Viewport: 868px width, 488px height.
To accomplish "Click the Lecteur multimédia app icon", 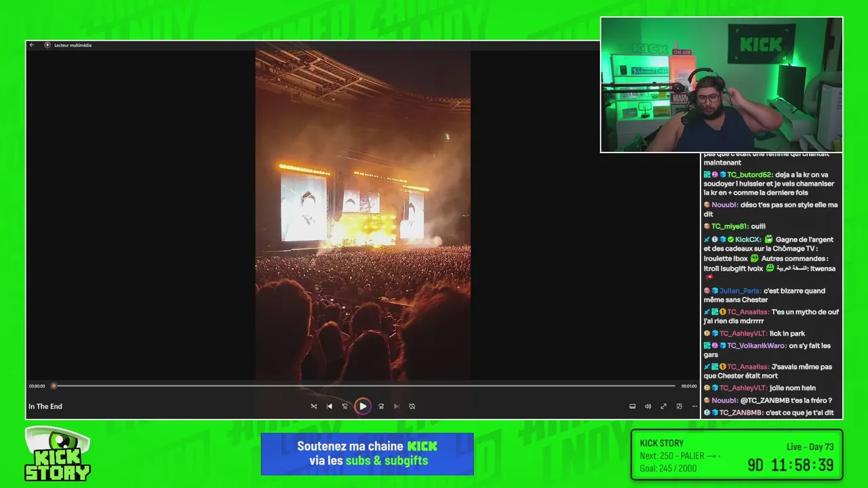I will [47, 45].
